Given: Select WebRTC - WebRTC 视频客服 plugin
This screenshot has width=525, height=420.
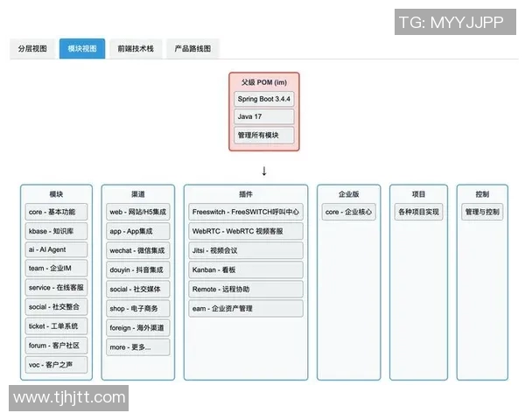Looking at the screenshot, I should click(246, 231).
